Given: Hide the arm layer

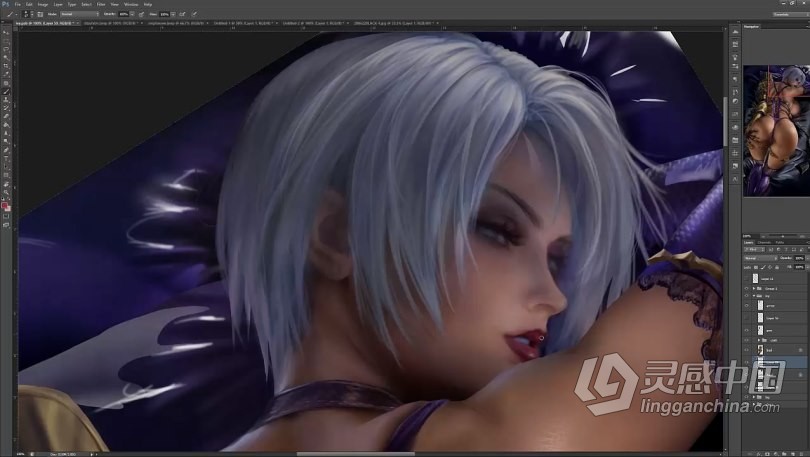Looking at the screenshot, I should (746, 330).
